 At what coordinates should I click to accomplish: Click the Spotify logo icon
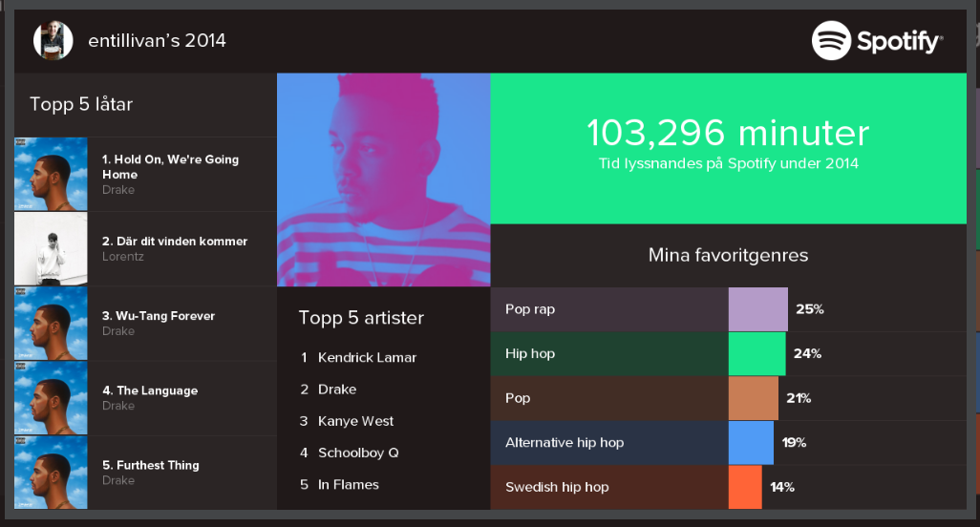coord(831,41)
